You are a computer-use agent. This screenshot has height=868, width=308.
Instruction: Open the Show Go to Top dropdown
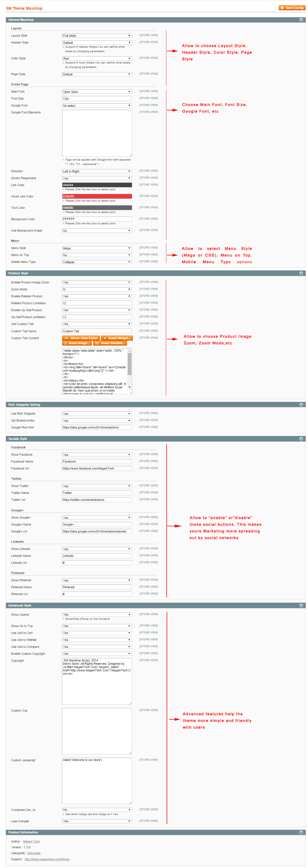pos(97,626)
